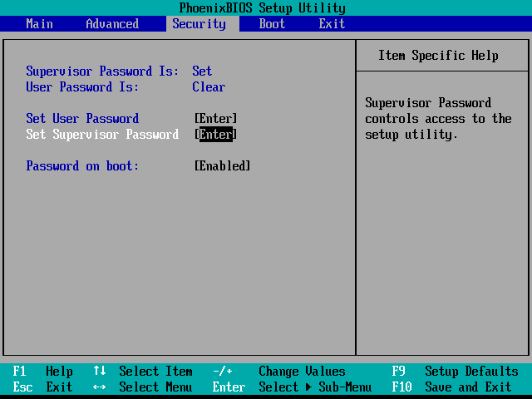Viewport: 532px width, 399px height.
Task: Open the Exit tab
Action: (332, 24)
